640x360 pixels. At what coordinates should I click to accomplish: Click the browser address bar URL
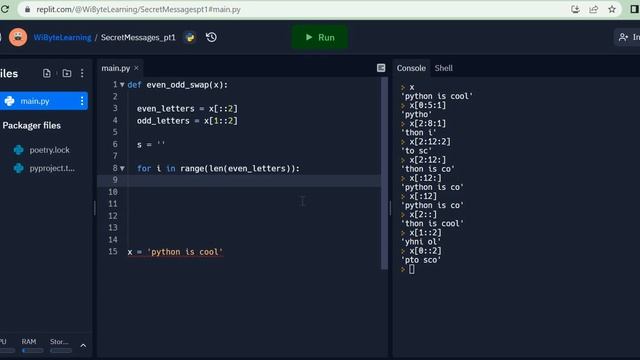coord(138,9)
